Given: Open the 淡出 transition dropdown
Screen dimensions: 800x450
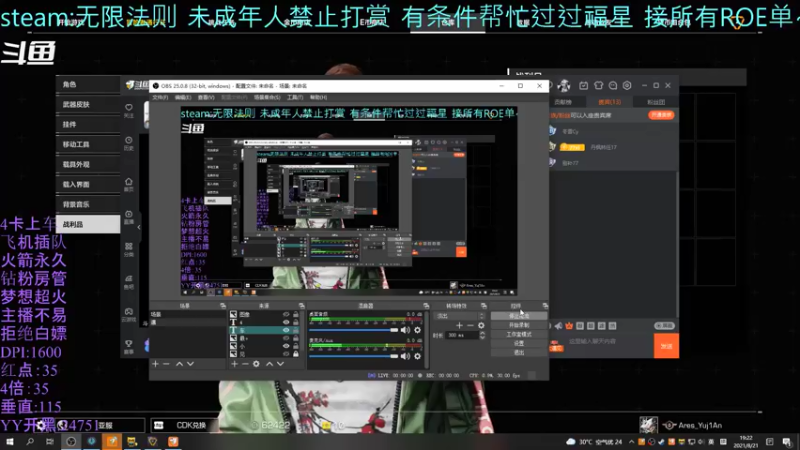Looking at the screenshot, I should point(460,316).
